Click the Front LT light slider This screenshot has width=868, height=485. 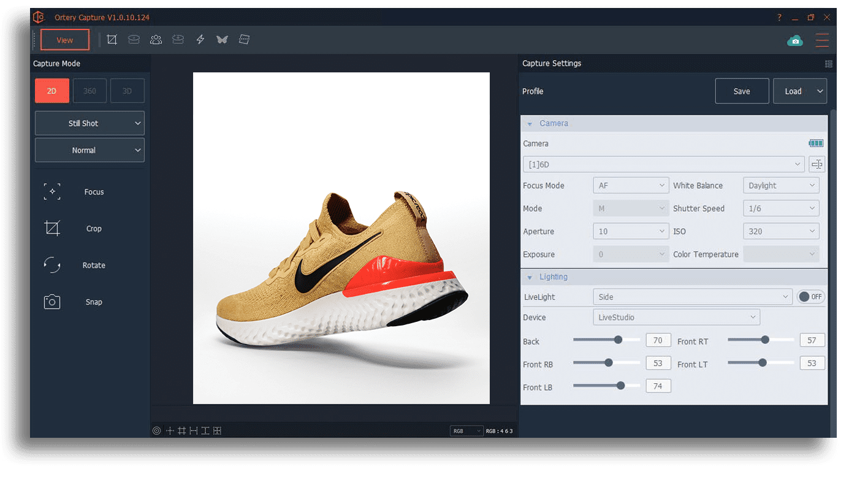tap(761, 362)
